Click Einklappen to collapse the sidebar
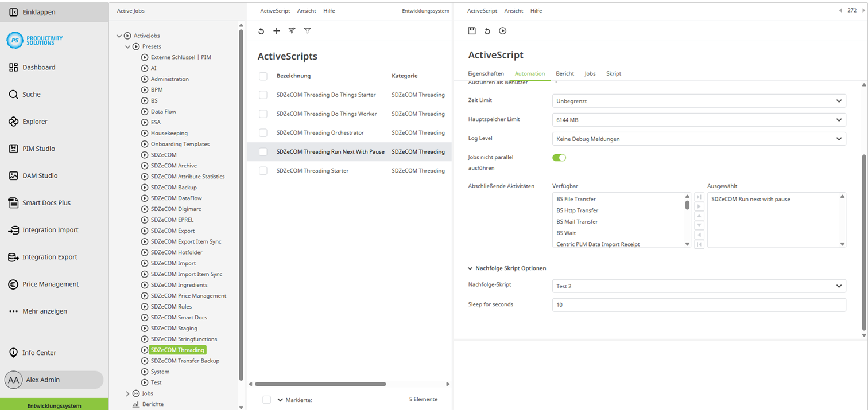The height and width of the screenshot is (410, 868). 38,12
